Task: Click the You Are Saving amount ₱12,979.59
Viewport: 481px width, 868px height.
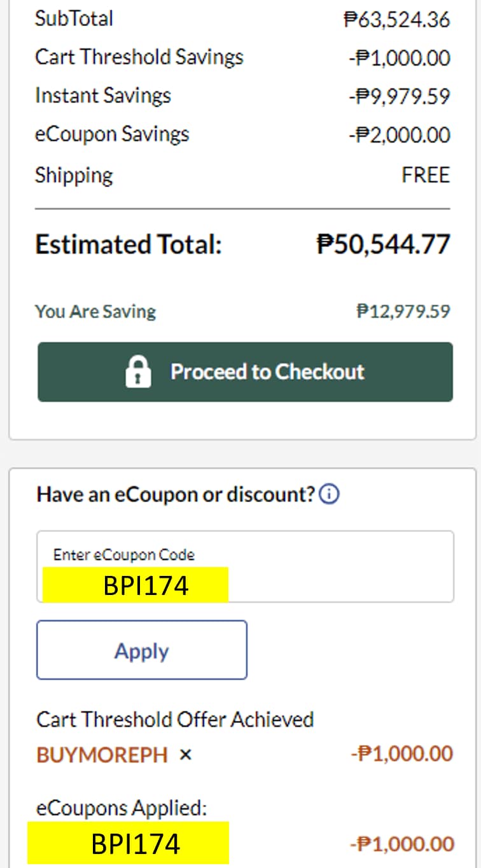Action: pyautogui.click(x=403, y=311)
